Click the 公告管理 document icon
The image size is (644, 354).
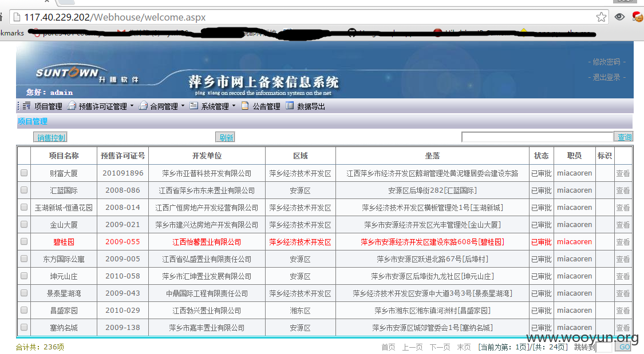pos(245,106)
